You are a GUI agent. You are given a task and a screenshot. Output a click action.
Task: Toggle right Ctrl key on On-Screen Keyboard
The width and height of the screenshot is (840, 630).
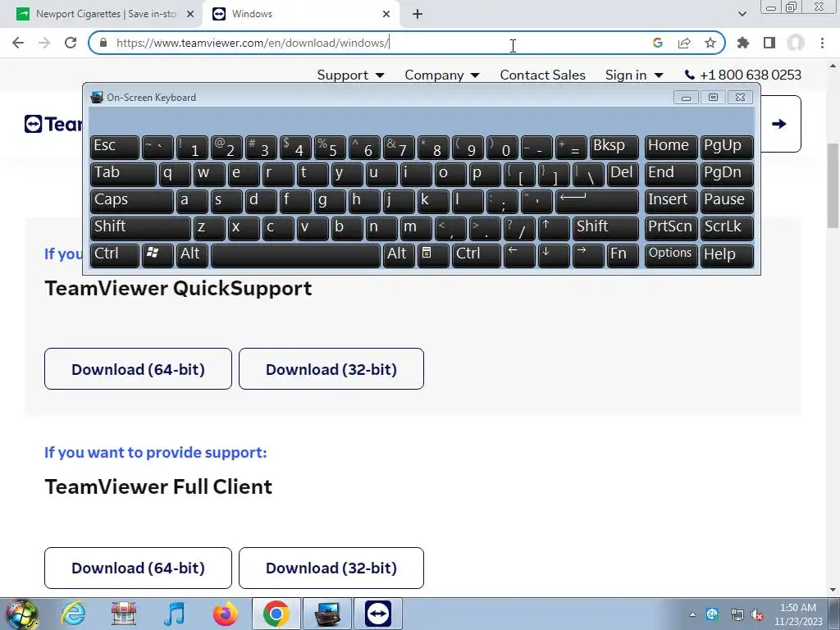(x=477, y=255)
